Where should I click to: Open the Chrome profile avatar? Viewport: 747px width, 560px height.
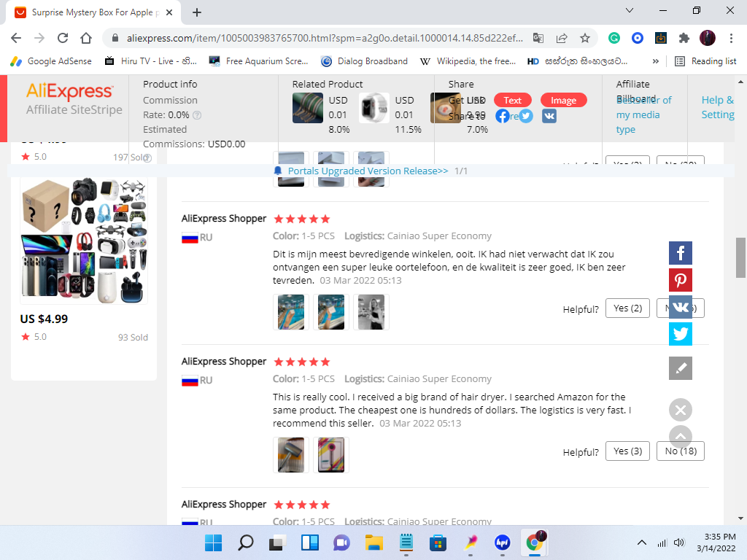(708, 38)
